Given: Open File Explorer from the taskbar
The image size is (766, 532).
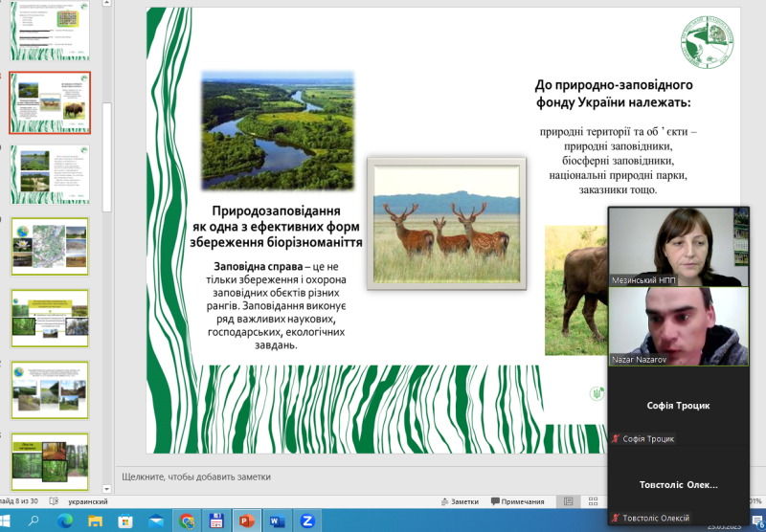Looking at the screenshot, I should coord(95,521).
